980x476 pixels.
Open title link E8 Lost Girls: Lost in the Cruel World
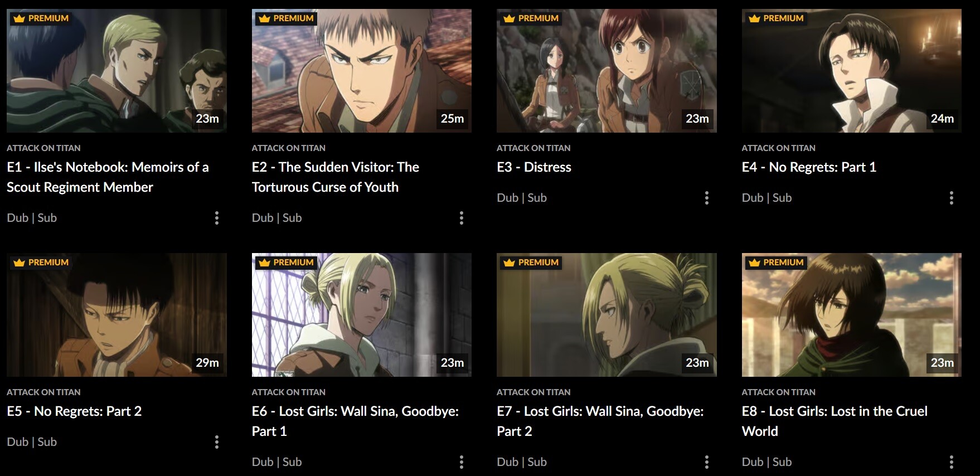[835, 421]
